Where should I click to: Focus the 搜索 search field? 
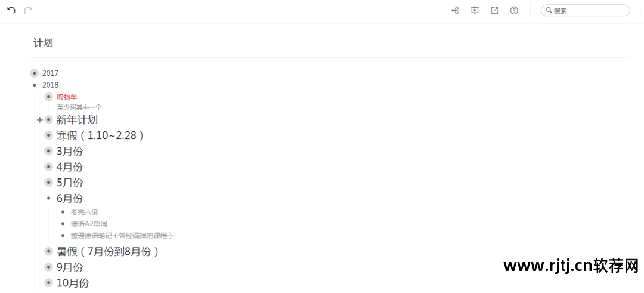[x=586, y=11]
